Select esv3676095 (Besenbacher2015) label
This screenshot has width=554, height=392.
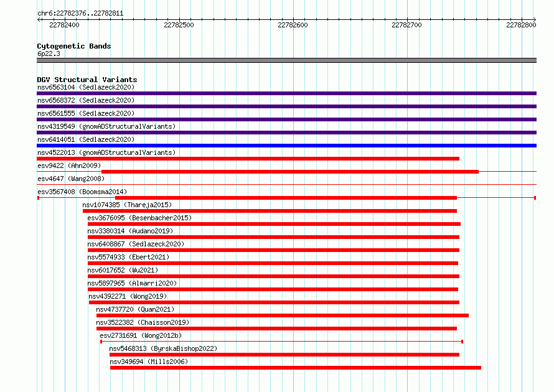139,218
